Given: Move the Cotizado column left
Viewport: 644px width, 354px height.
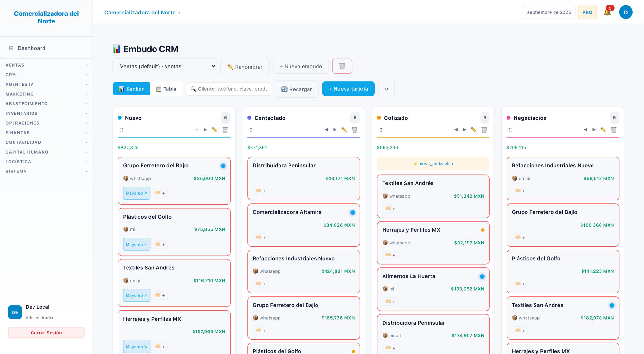Looking at the screenshot, I should click(456, 130).
